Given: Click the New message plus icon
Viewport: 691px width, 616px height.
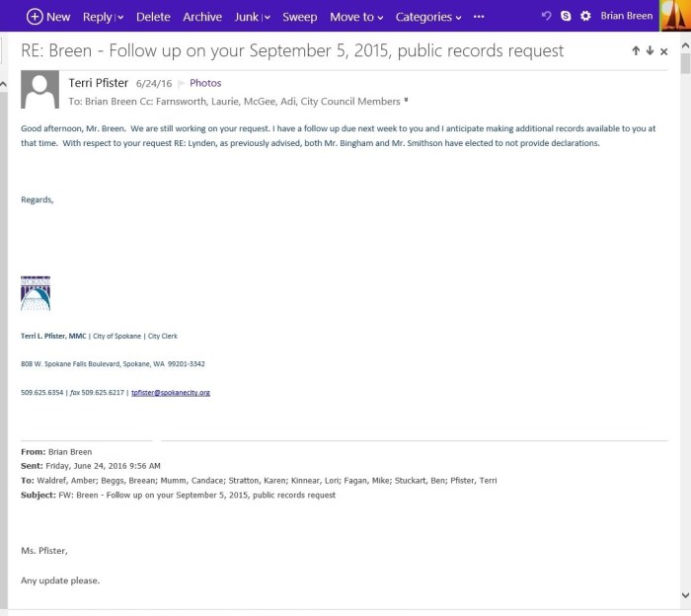Looking at the screenshot, I should pyautogui.click(x=35, y=17).
